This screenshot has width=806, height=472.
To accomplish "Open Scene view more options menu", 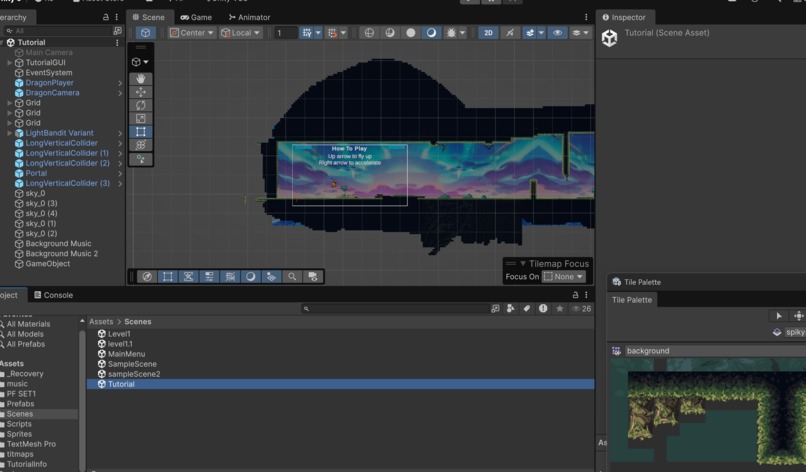I will point(586,17).
